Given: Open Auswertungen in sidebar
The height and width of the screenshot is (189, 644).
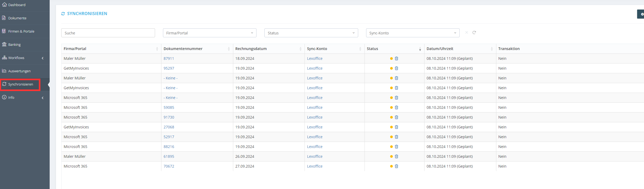Looking at the screenshot, I should [x=25, y=71].
